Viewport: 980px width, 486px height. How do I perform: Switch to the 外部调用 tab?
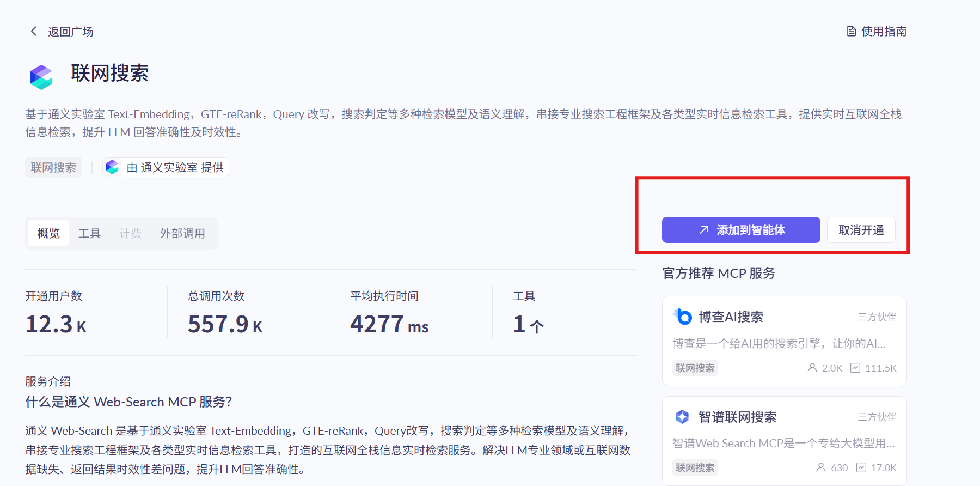tap(182, 233)
